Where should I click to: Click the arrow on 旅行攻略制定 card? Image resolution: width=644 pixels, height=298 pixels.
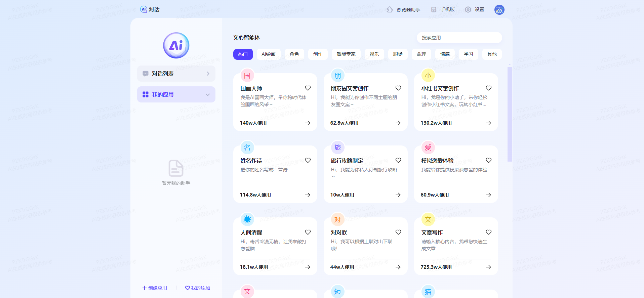click(x=398, y=195)
